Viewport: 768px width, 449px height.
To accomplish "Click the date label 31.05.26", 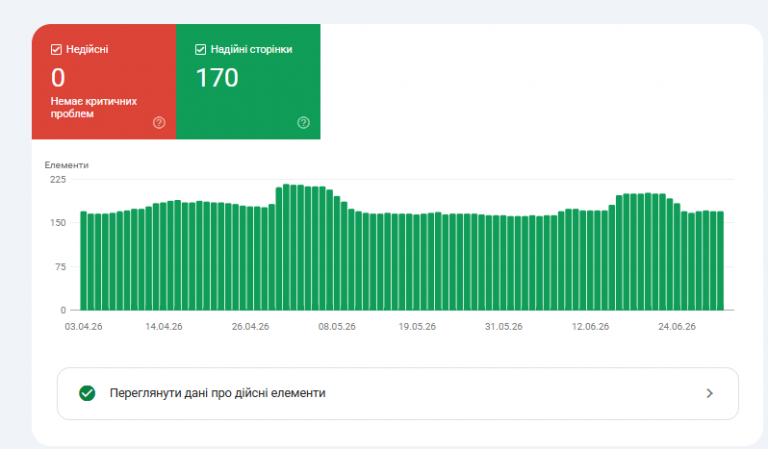I will [504, 327].
